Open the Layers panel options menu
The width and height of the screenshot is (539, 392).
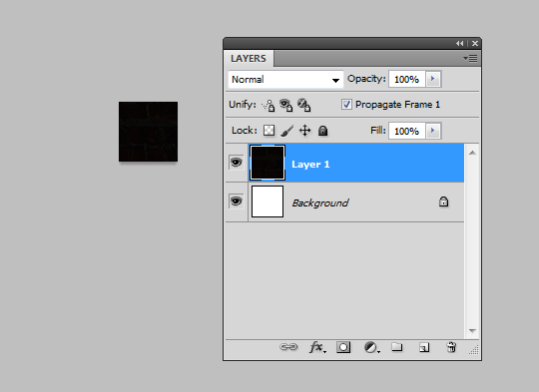[470, 59]
